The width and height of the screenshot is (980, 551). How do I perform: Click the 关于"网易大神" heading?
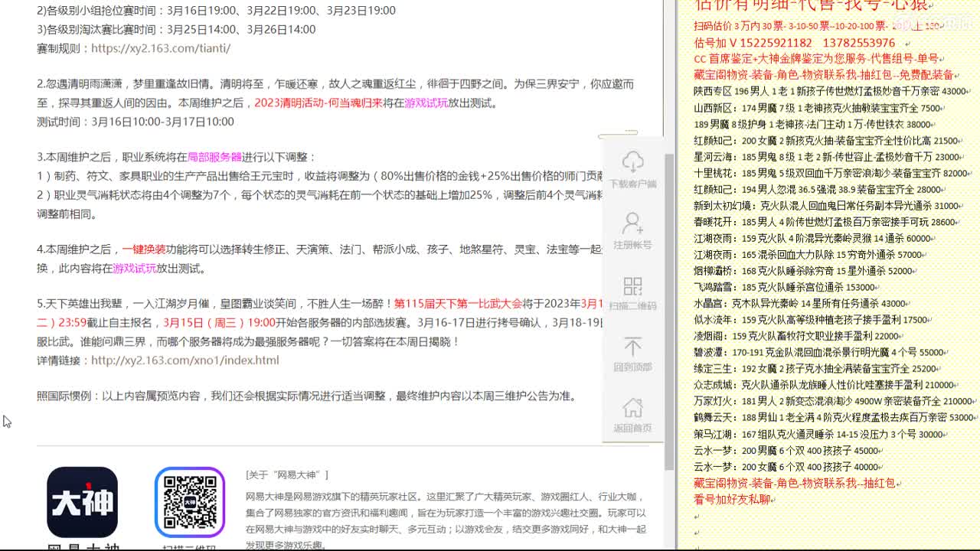pos(287,474)
